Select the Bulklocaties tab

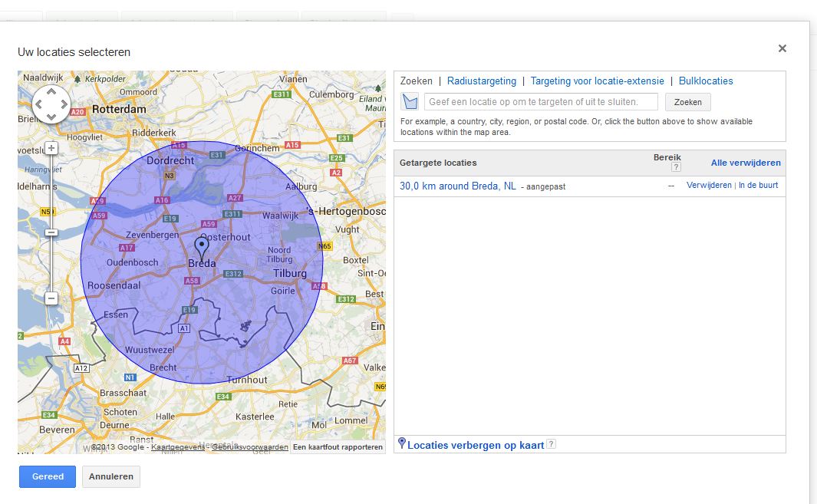[706, 81]
